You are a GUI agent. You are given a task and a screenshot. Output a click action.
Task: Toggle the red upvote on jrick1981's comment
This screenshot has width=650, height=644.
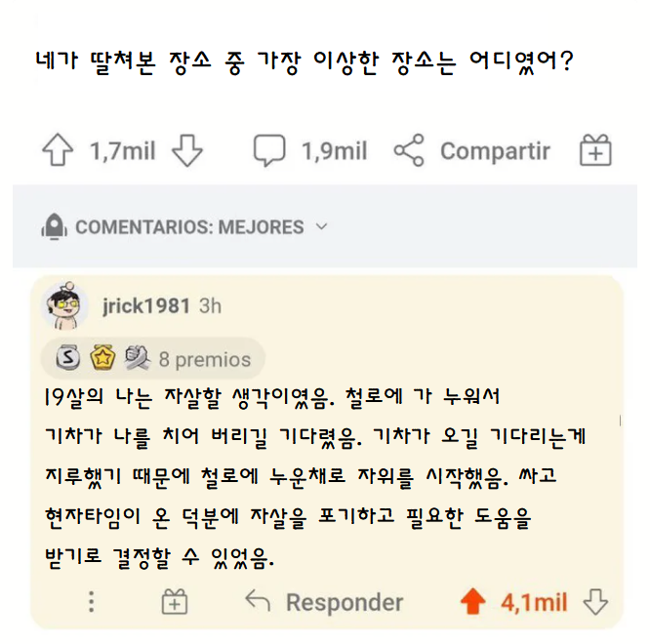pyautogui.click(x=473, y=601)
